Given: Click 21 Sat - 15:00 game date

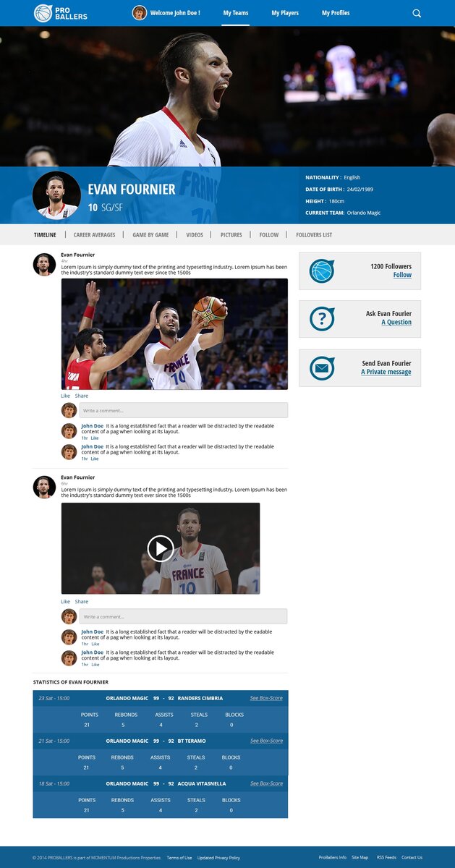Looking at the screenshot, I should coord(54,741).
